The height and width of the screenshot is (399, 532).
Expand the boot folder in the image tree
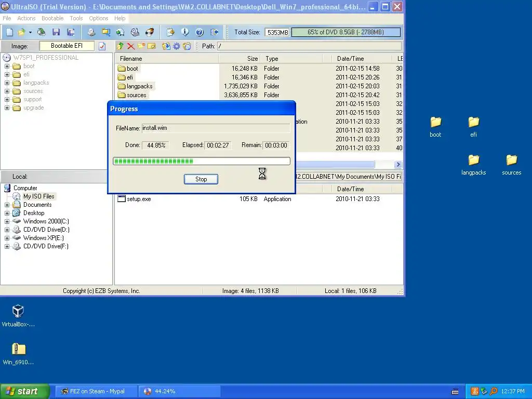coord(7,66)
